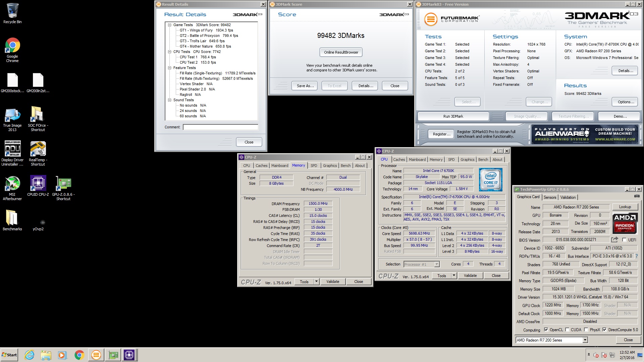Click the GPU-Z BIOS save/export icon
644x362 pixels.
pyautogui.click(x=614, y=240)
